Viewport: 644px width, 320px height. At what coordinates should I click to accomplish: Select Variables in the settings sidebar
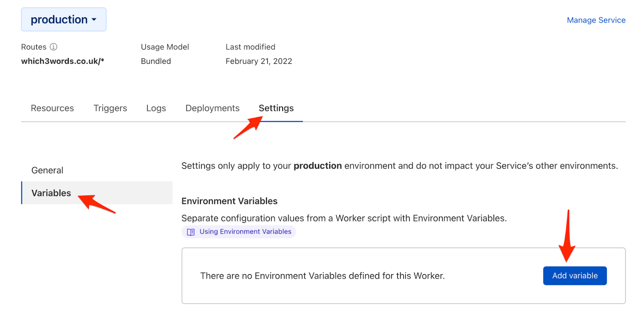click(x=51, y=193)
